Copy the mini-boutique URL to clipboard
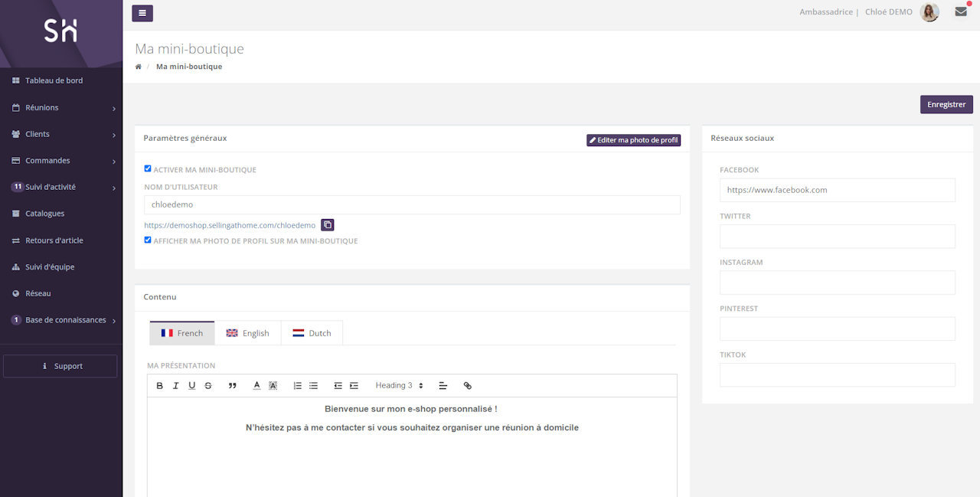980x497 pixels. 327,225
